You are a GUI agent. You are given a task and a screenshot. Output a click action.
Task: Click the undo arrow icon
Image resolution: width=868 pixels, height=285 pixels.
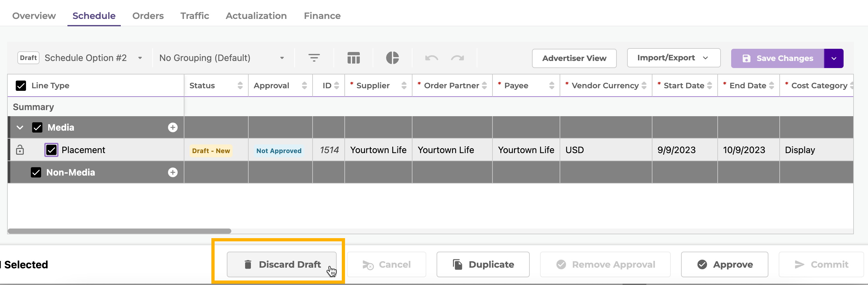pyautogui.click(x=431, y=58)
